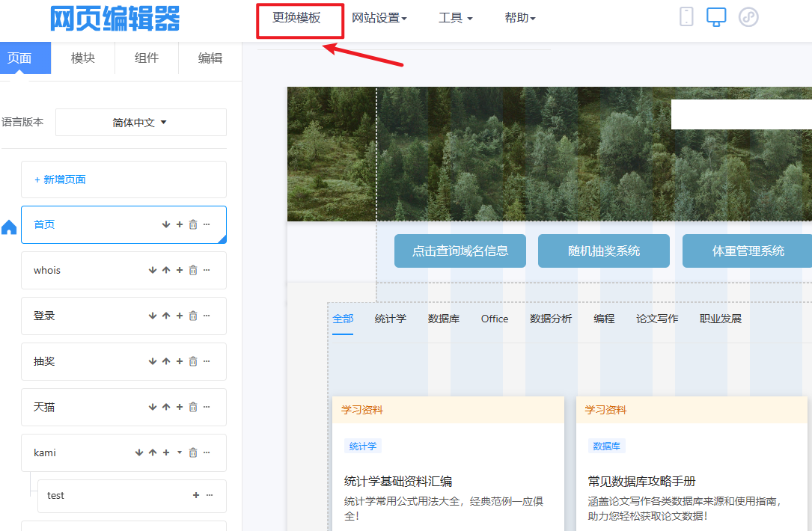
Task: Open the 简体中文 language version dropdown
Action: 141,123
